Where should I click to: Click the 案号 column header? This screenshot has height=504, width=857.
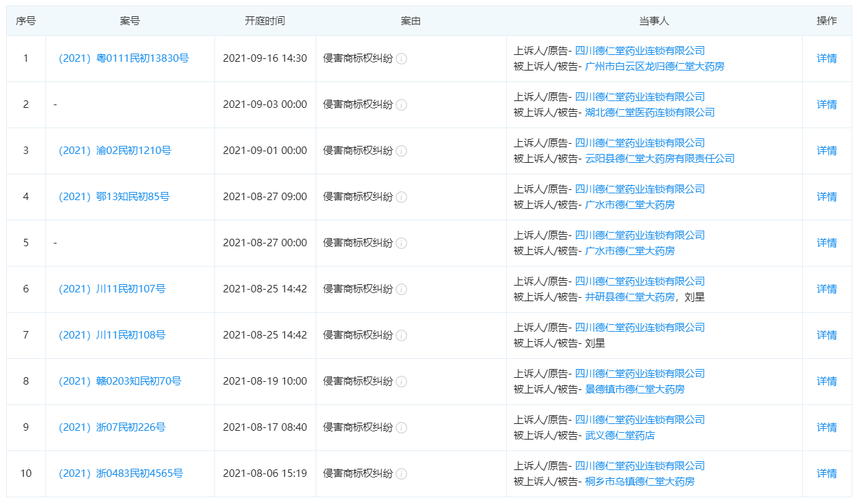130,21
